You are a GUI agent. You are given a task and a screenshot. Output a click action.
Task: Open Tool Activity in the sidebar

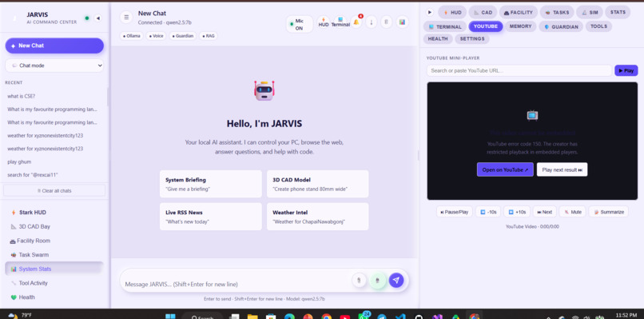pyautogui.click(x=54, y=283)
